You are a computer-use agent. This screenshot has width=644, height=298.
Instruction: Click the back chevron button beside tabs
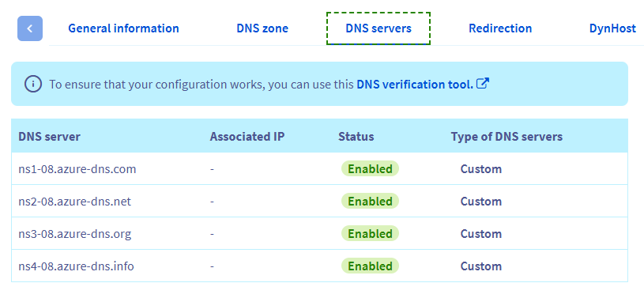click(29, 28)
